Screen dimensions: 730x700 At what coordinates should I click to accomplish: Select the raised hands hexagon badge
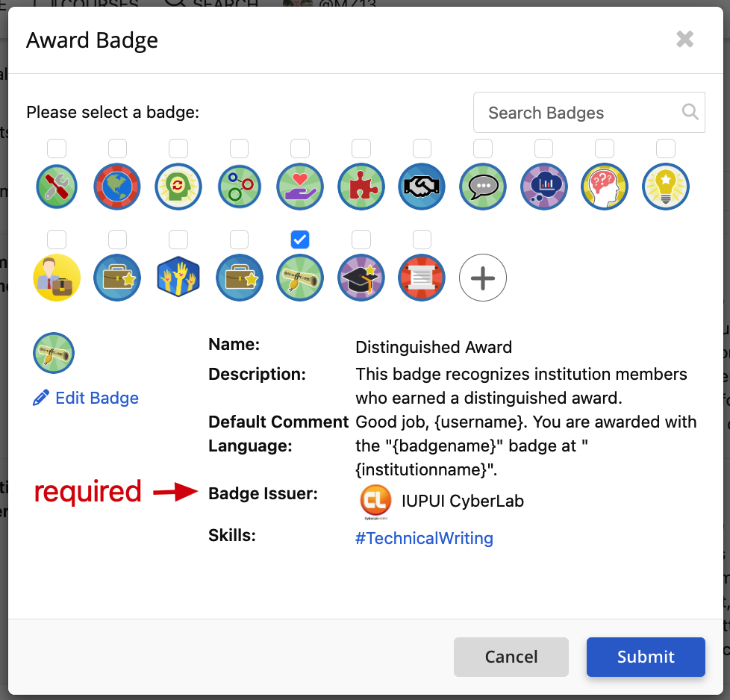coord(178,277)
